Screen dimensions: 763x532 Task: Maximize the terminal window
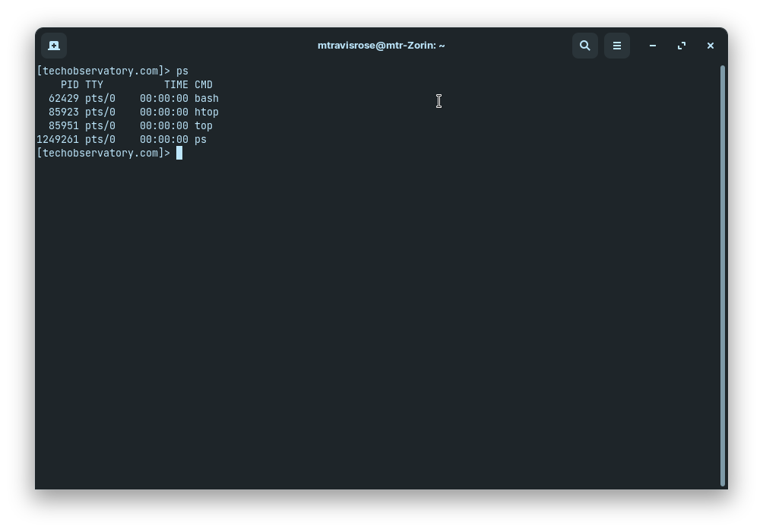[x=682, y=46]
